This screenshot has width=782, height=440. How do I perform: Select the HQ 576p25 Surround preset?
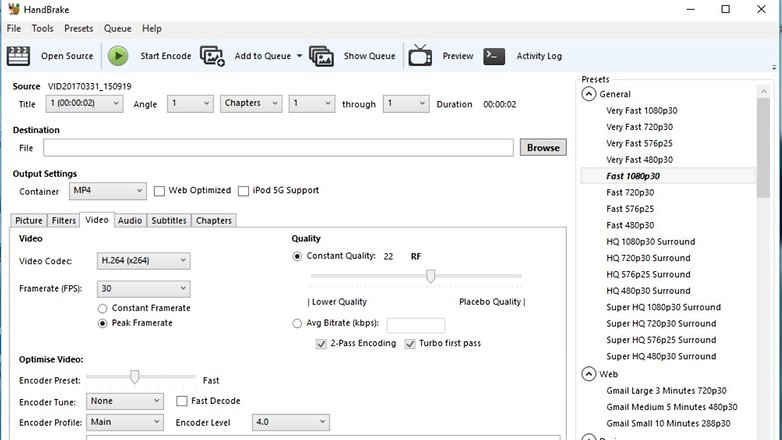648,274
